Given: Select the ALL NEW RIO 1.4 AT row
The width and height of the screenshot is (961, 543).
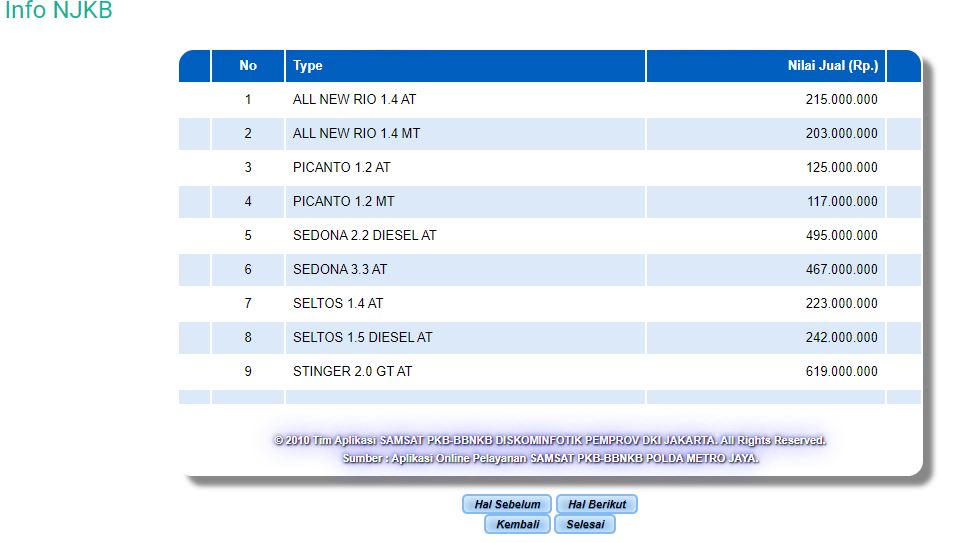Looking at the screenshot, I should (x=550, y=99).
